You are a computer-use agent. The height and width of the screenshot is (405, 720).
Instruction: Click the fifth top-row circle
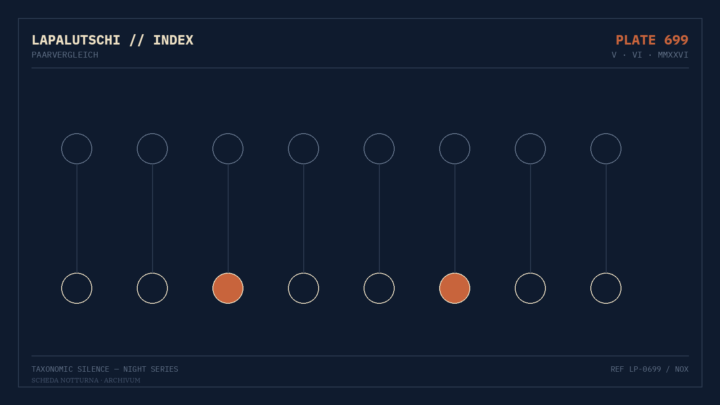tap(379, 149)
